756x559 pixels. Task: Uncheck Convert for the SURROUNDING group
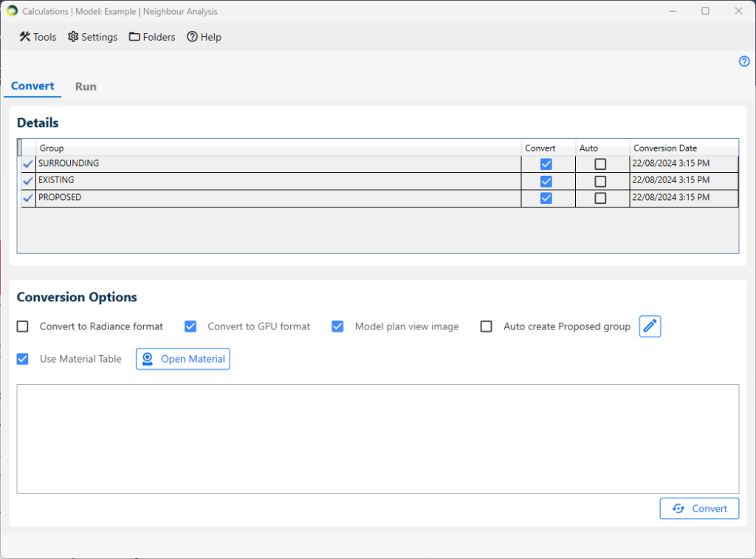point(546,164)
